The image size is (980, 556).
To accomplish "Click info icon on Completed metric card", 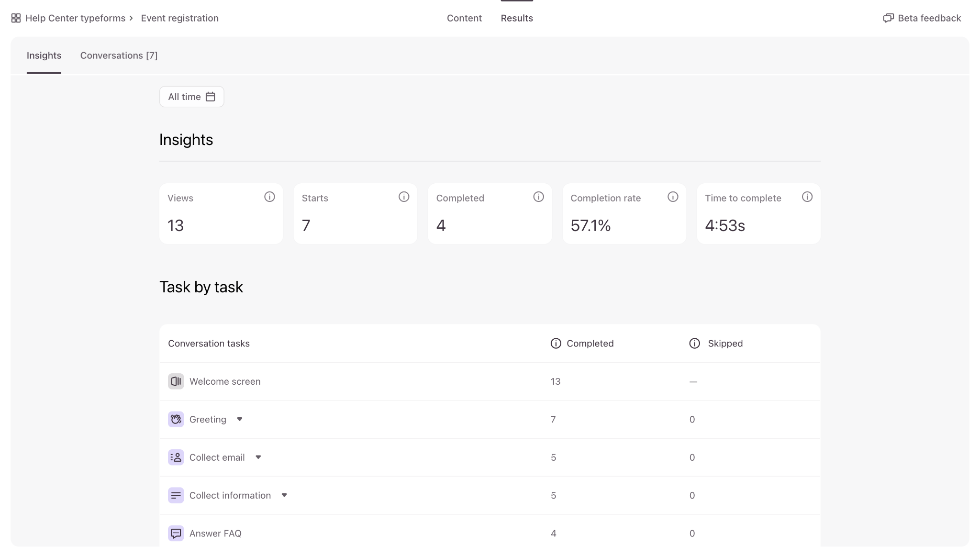I will point(538,197).
